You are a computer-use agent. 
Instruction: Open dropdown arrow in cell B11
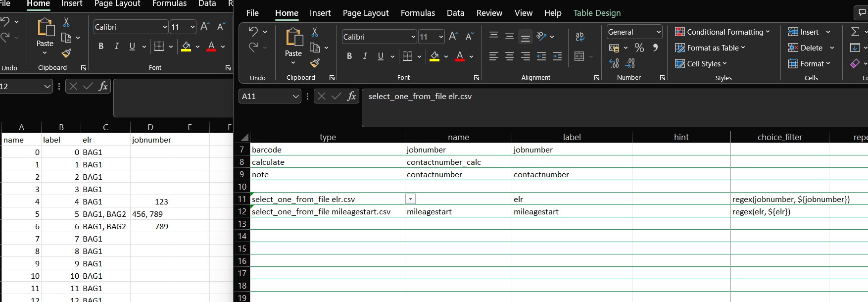tap(410, 199)
